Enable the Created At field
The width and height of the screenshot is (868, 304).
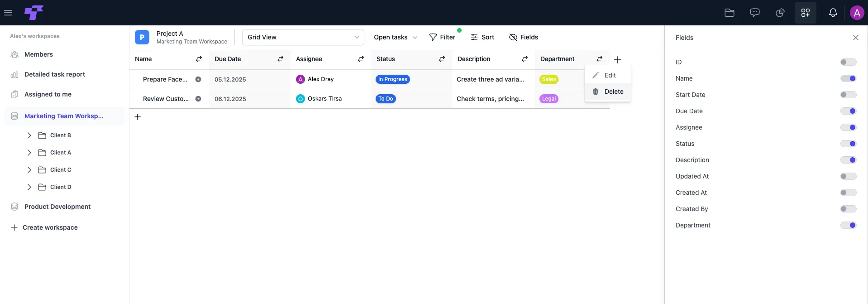848,193
